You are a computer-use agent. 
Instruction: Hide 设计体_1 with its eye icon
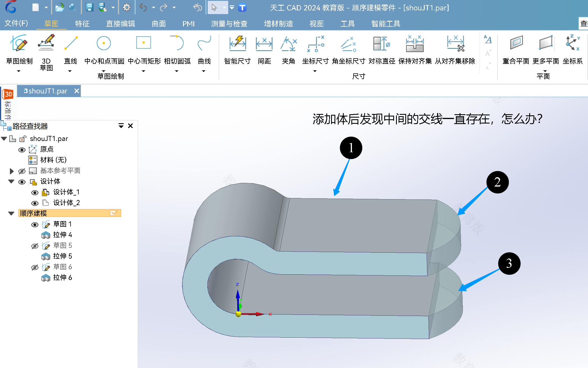click(x=35, y=192)
